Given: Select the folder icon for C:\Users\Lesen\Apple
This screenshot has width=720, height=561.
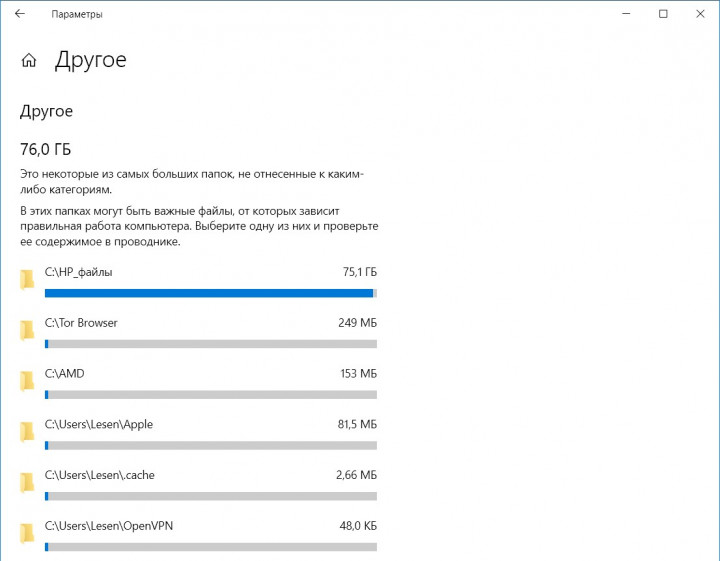Looking at the screenshot, I should (27, 432).
